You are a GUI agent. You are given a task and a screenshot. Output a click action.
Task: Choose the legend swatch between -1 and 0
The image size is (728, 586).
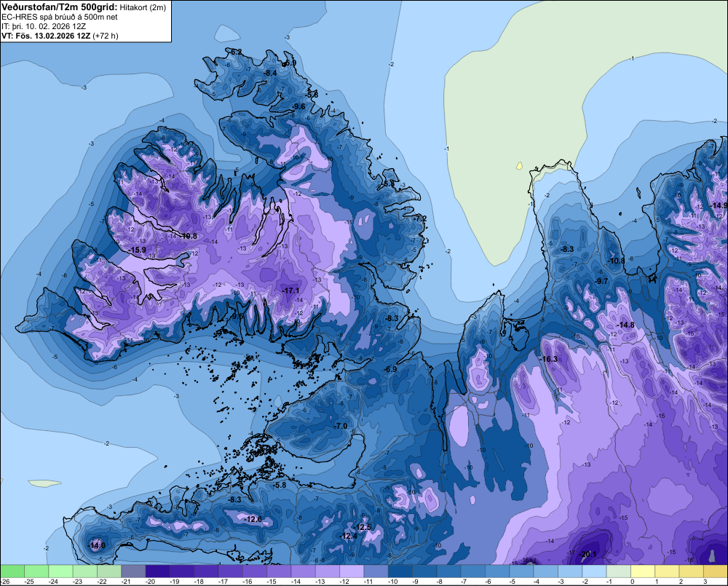tap(618, 571)
